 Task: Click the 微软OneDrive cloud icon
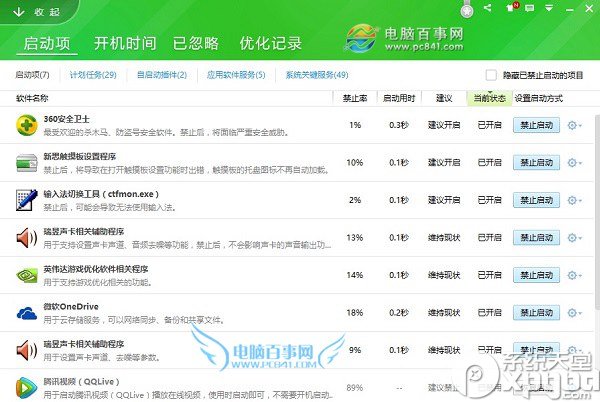pos(27,313)
